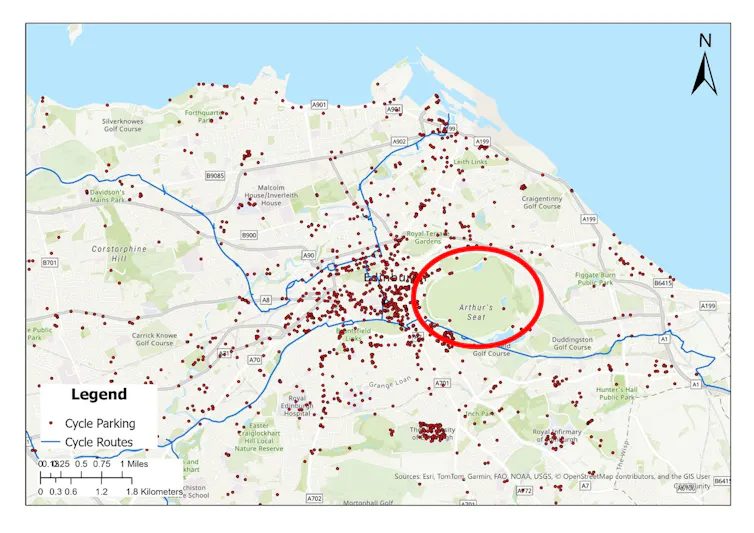This screenshot has width=754, height=533.
Task: Click the blue Cycle Routes legend line
Action: point(50,442)
